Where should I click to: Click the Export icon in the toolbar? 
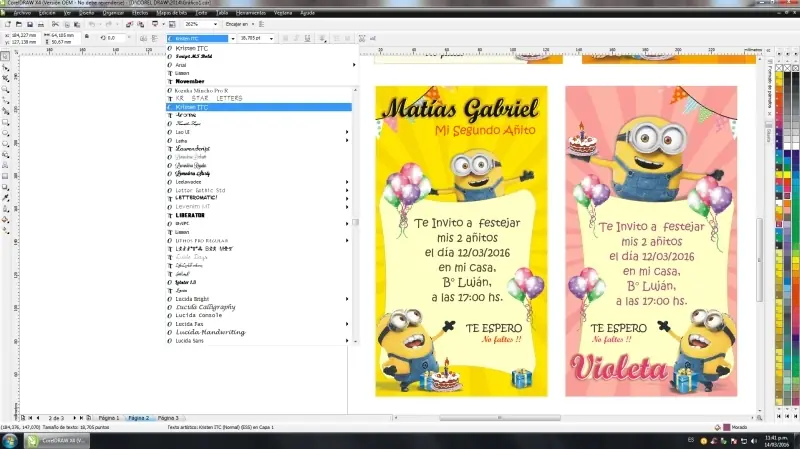tap(141, 24)
